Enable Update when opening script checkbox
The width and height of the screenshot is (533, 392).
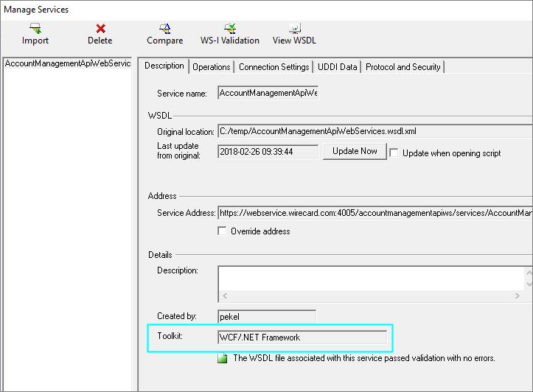[394, 153]
